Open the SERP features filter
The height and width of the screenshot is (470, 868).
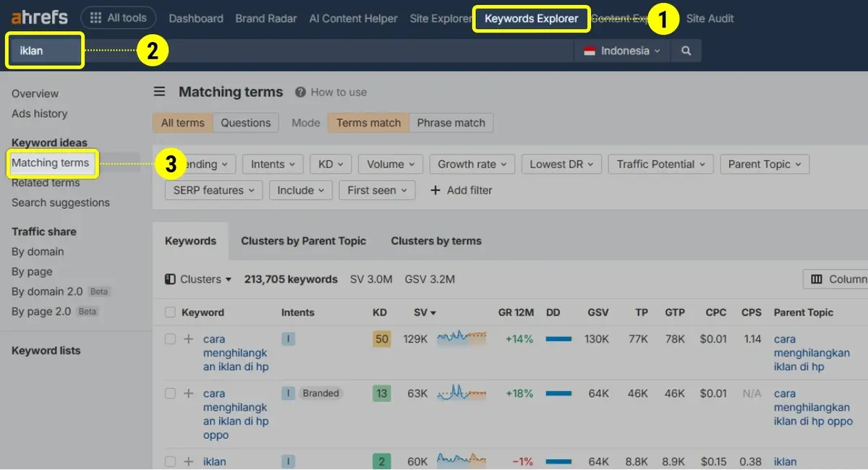pos(213,190)
